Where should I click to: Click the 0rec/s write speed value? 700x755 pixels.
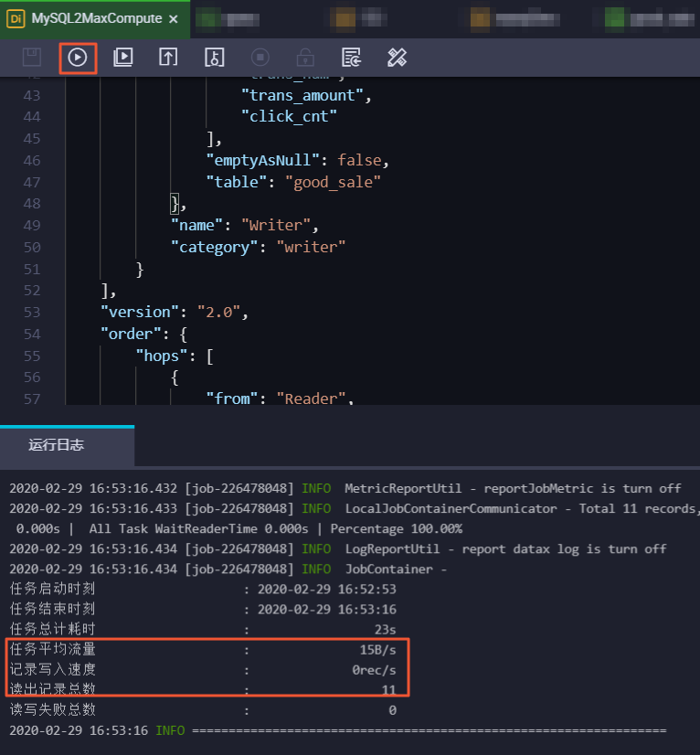(x=374, y=670)
